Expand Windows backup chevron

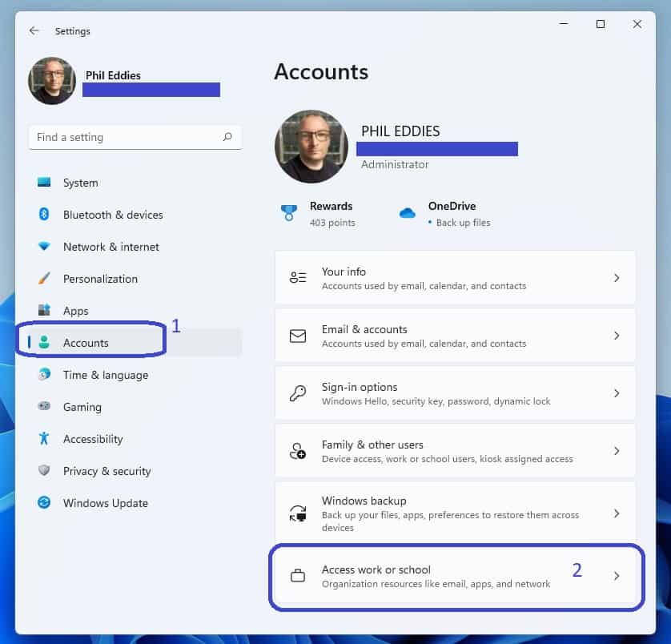coord(617,513)
